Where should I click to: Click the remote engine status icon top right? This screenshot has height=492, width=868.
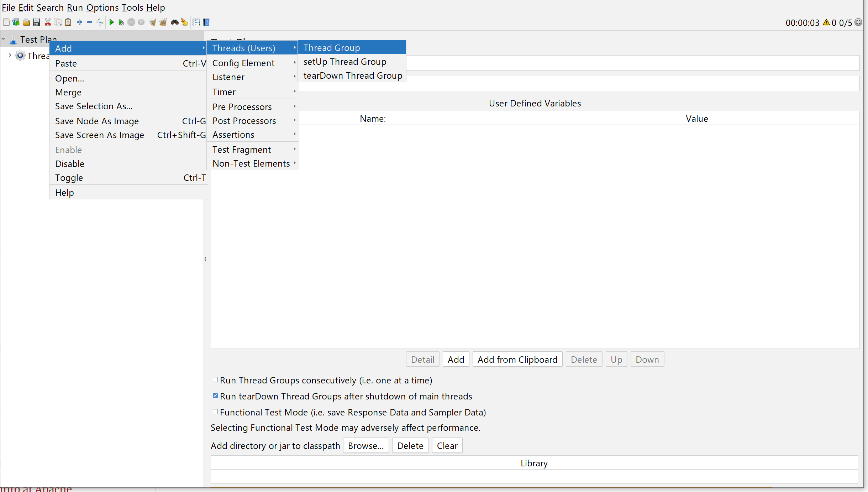858,22
